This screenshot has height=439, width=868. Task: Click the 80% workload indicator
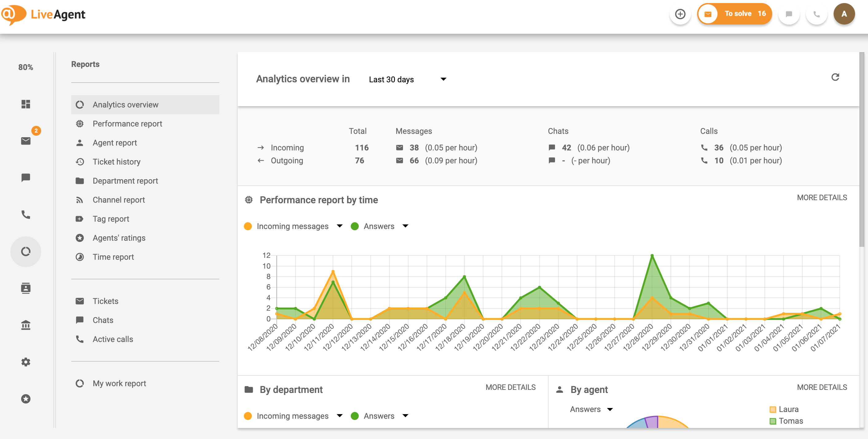pos(26,67)
